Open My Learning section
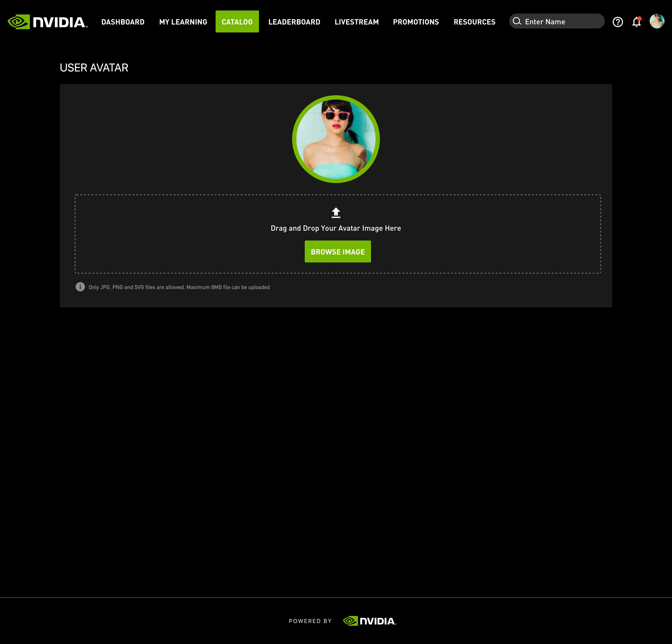Viewport: 672px width, 644px height. pyautogui.click(x=183, y=22)
